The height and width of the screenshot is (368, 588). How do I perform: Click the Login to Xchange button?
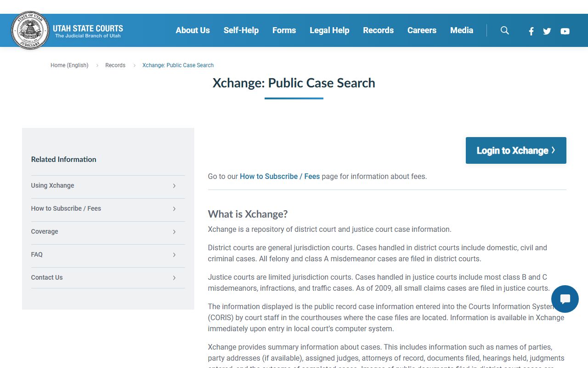[515, 150]
